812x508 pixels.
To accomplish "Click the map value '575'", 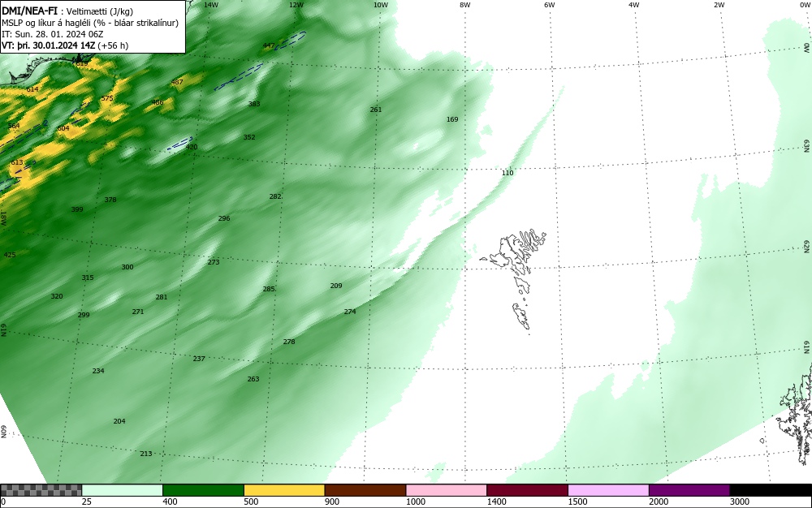I will pyautogui.click(x=107, y=98).
